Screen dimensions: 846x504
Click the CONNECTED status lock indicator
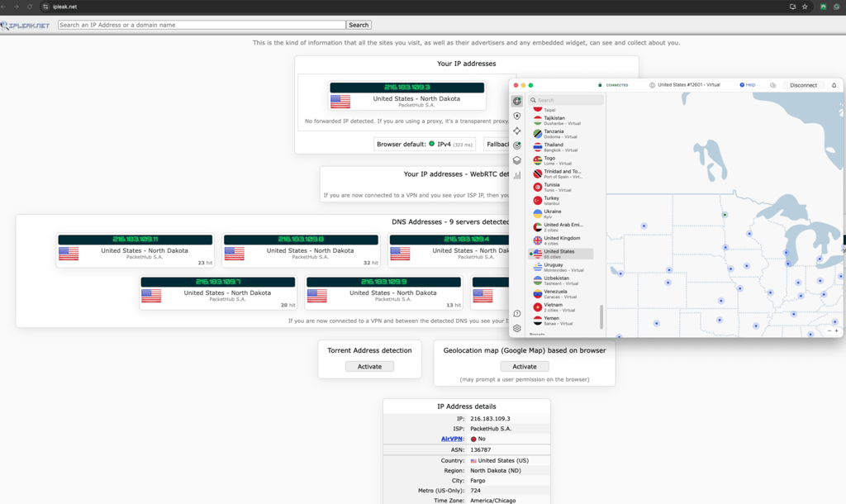click(613, 85)
